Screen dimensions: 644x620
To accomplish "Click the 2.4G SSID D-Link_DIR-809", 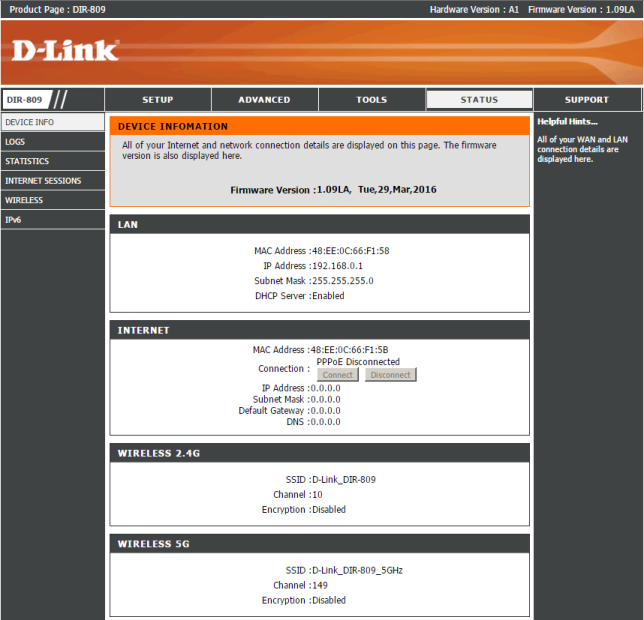I will click(344, 480).
